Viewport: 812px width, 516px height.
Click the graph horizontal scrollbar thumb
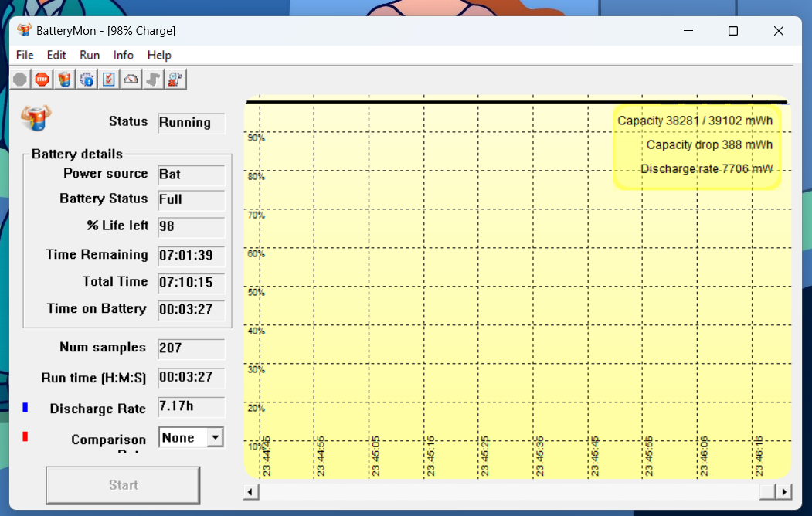click(x=767, y=492)
